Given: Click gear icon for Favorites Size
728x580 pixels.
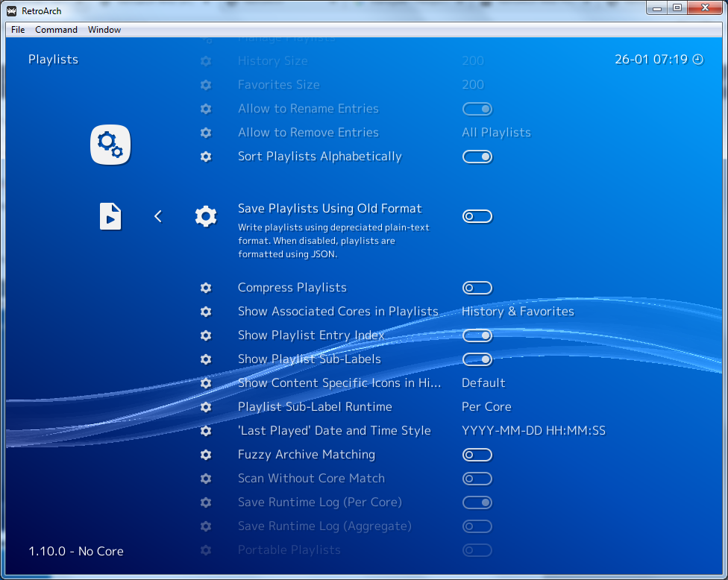Looking at the screenshot, I should tap(206, 85).
